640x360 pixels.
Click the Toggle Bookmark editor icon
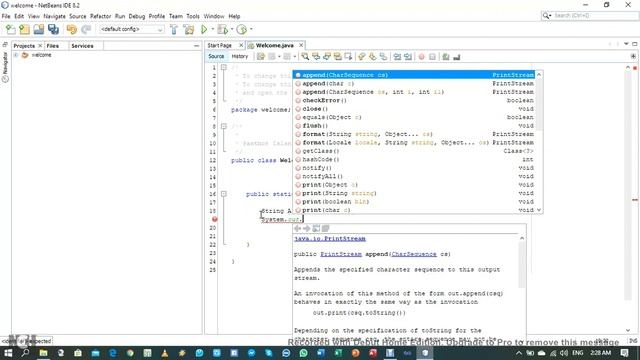pos(383,57)
